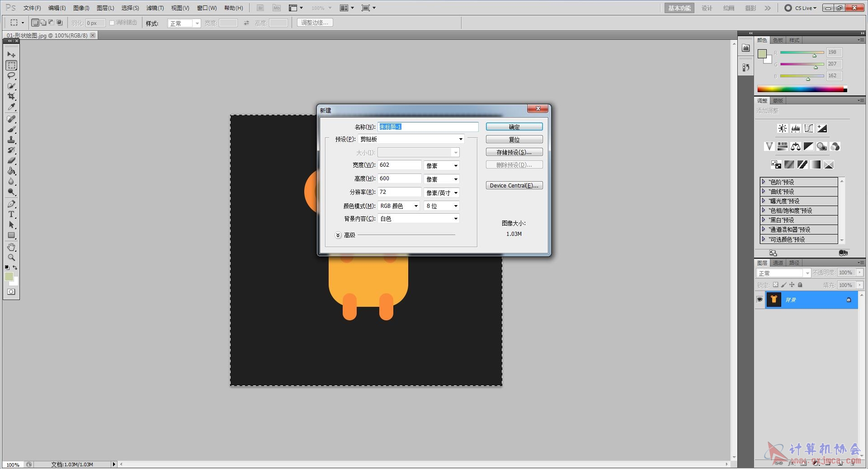Open the 背景内容 白色 dropdown
This screenshot has width=868, height=469.
click(419, 219)
